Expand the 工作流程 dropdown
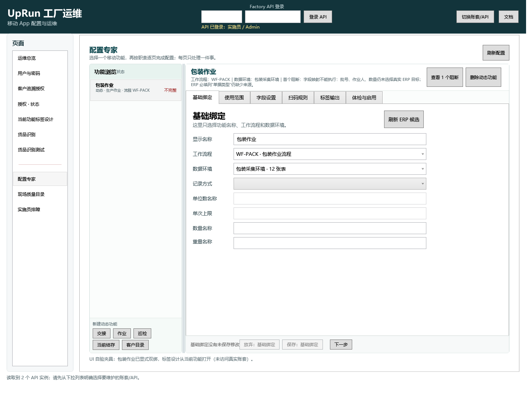 click(x=330, y=154)
